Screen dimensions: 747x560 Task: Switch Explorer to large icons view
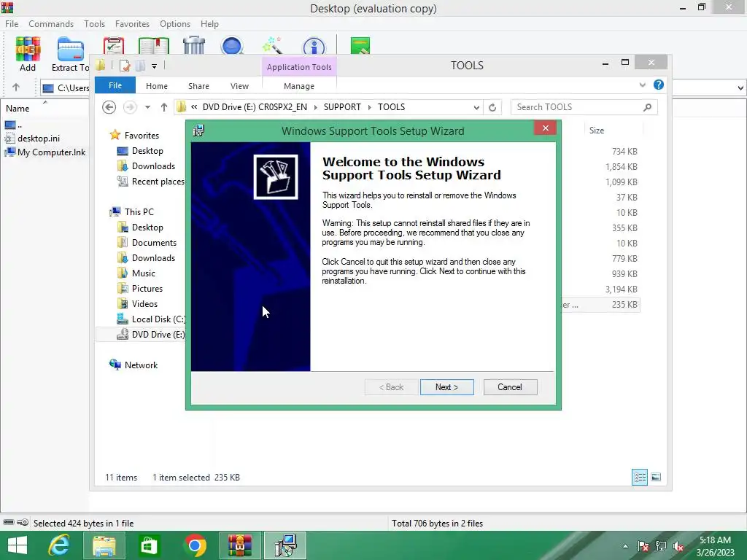[x=656, y=477]
